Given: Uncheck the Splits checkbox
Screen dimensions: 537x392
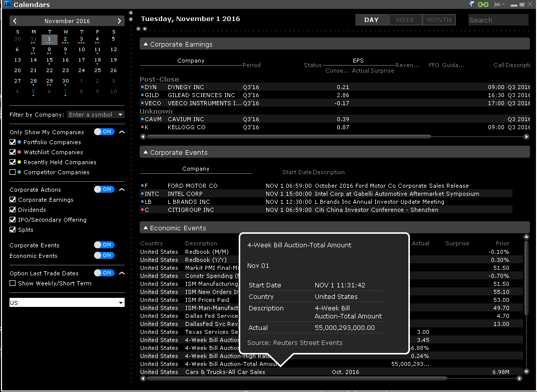Looking at the screenshot, I should click(x=13, y=230).
